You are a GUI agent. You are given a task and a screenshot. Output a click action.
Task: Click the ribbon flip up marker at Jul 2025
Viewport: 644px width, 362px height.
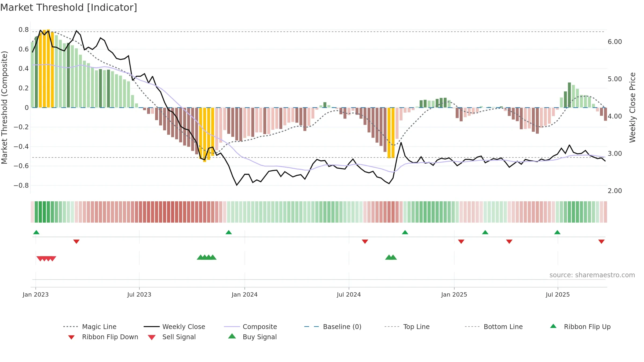[x=557, y=232]
